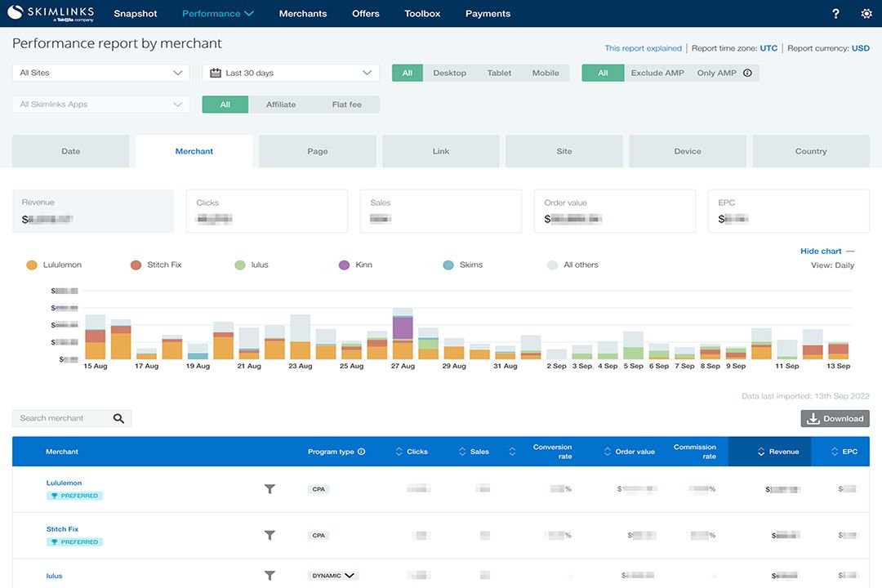Click the Lululemon row filter icon
The image size is (882, 588).
(269, 489)
